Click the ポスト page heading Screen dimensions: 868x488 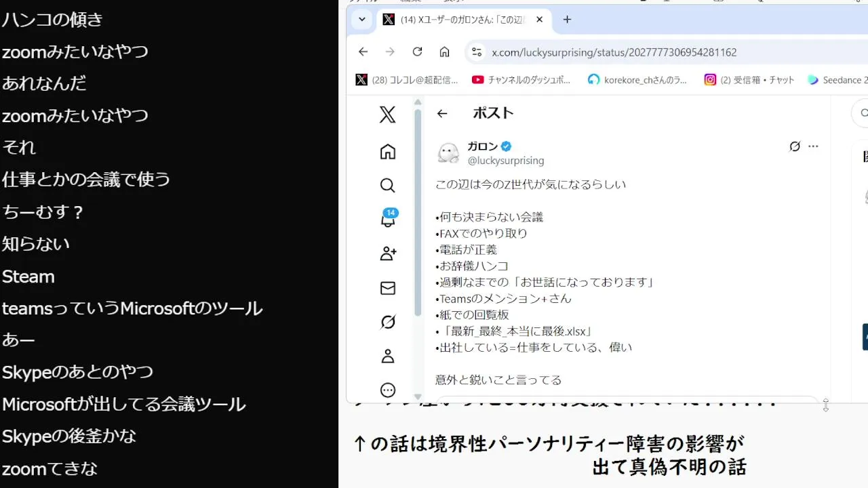coord(493,113)
